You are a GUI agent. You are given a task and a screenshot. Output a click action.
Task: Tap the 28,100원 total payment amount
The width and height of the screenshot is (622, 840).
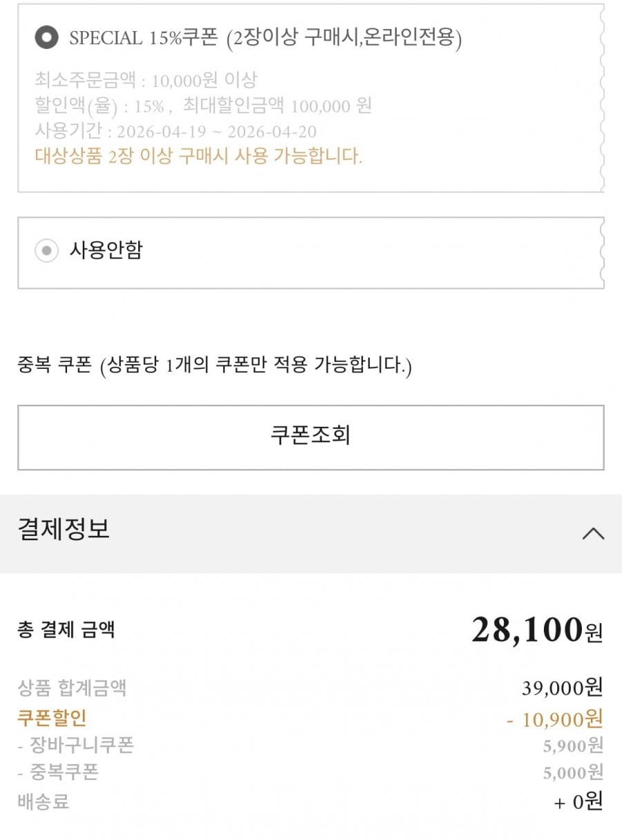(536, 630)
